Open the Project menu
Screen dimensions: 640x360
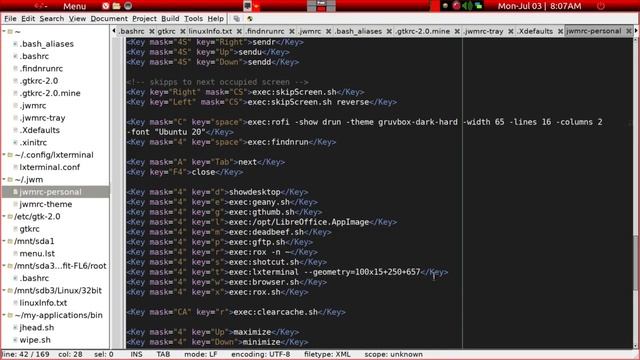pyautogui.click(x=144, y=19)
